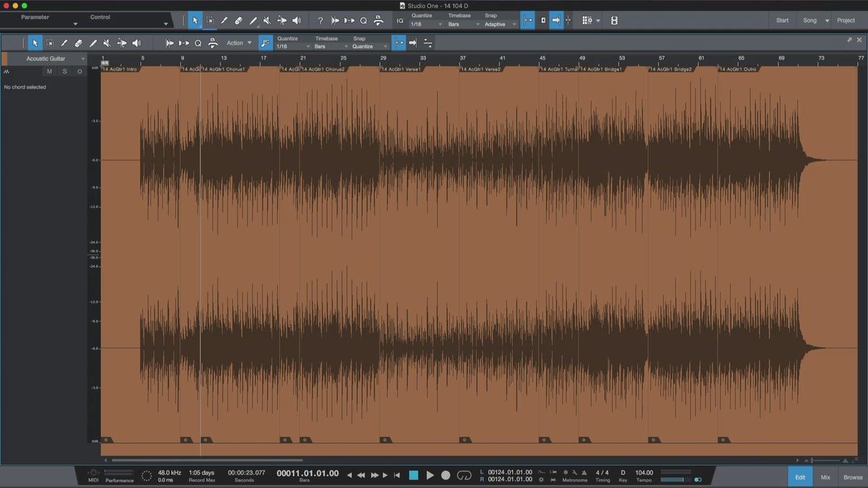
Task: Click the question mark help icon
Action: (320, 21)
